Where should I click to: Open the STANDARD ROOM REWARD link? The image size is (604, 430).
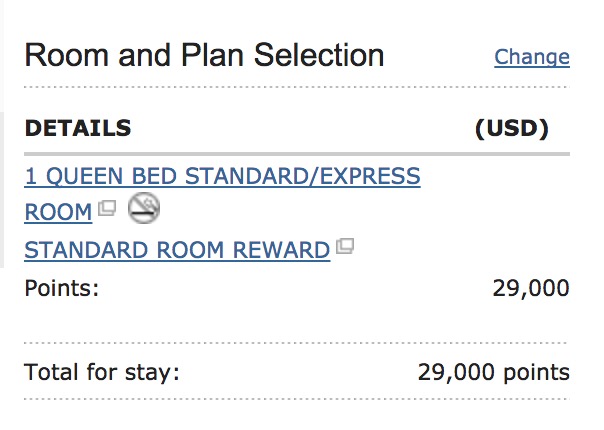(x=177, y=249)
